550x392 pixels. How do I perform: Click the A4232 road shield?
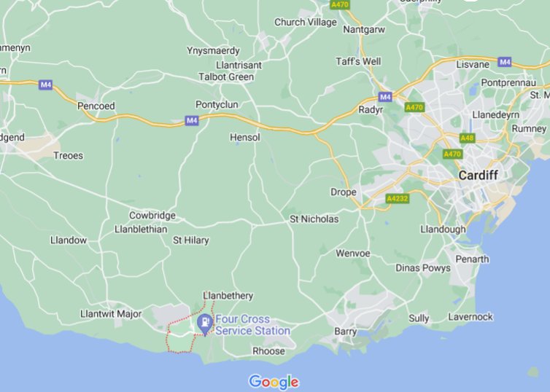point(398,199)
